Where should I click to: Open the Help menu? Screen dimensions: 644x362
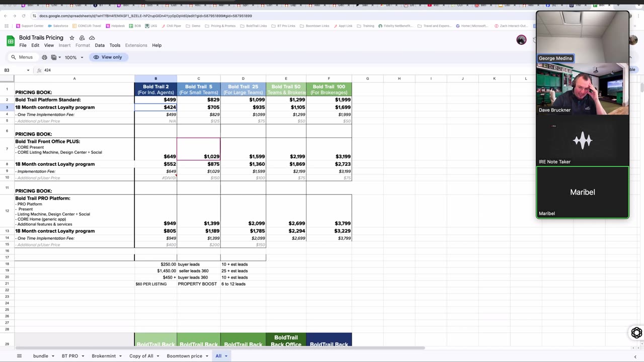click(x=157, y=45)
